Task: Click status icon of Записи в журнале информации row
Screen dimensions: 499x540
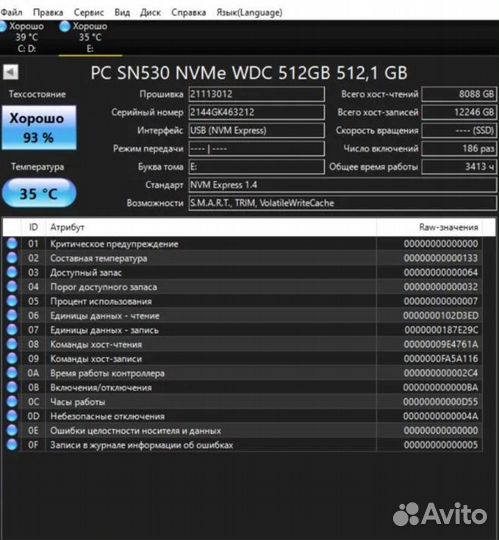Action: (12, 445)
